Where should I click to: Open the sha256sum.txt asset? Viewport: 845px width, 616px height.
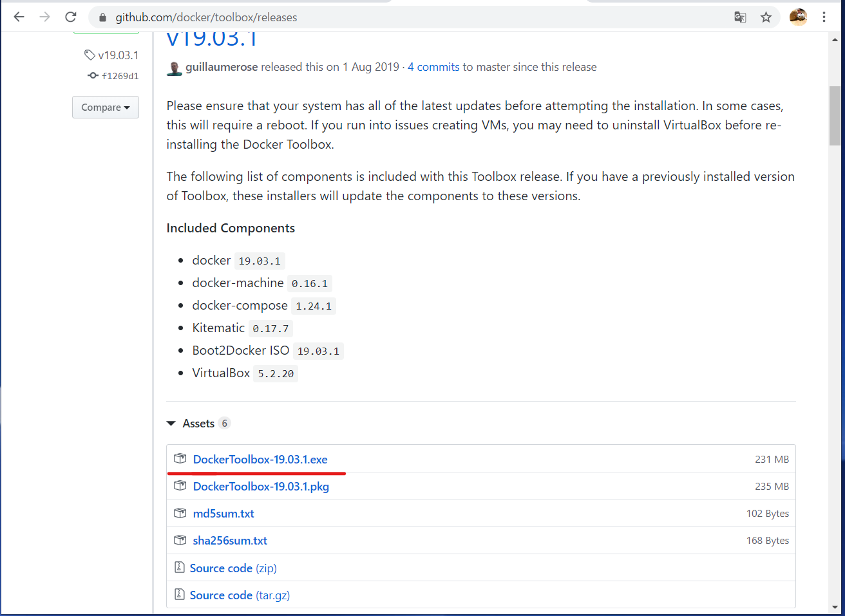click(x=230, y=541)
